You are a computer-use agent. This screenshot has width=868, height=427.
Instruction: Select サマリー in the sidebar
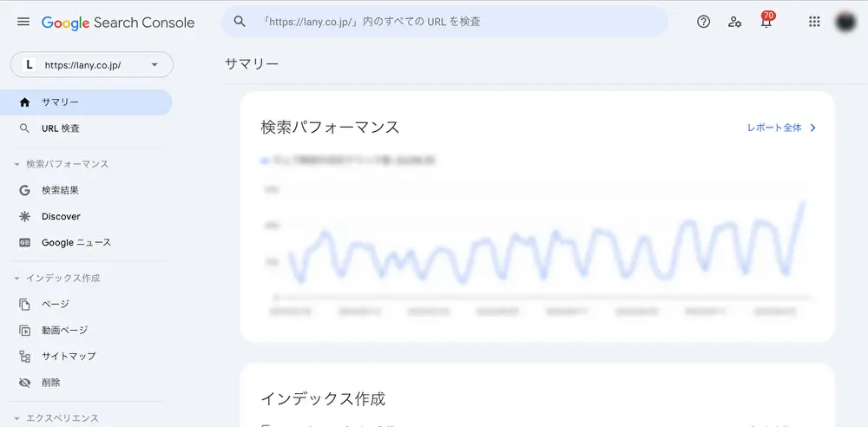(x=61, y=102)
